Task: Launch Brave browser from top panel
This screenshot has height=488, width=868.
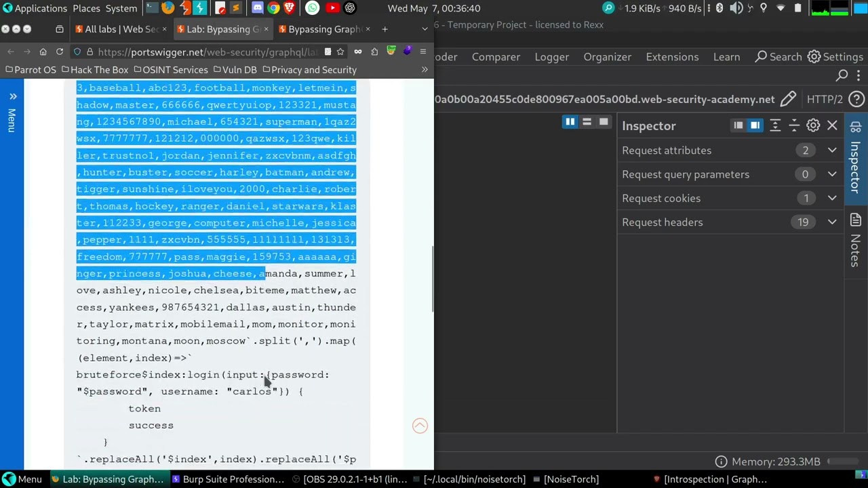Action: click(290, 8)
